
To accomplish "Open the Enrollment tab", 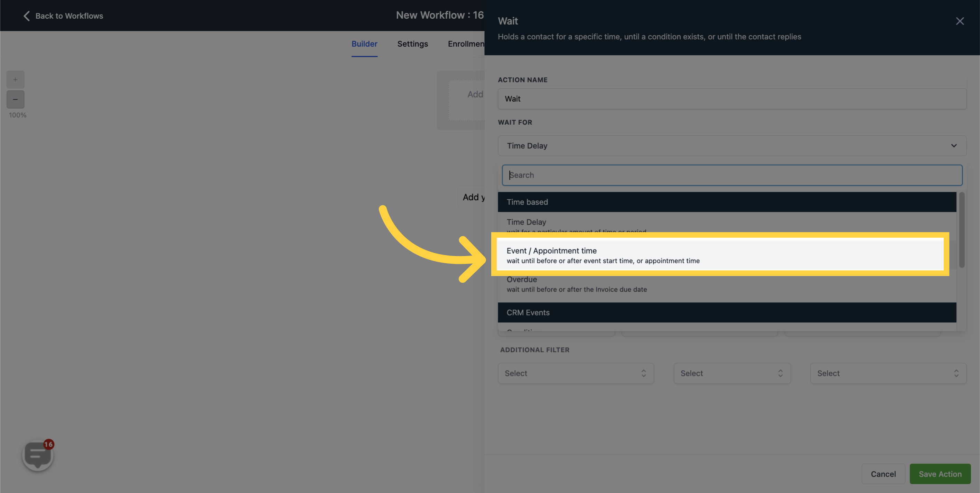I will tap(466, 44).
